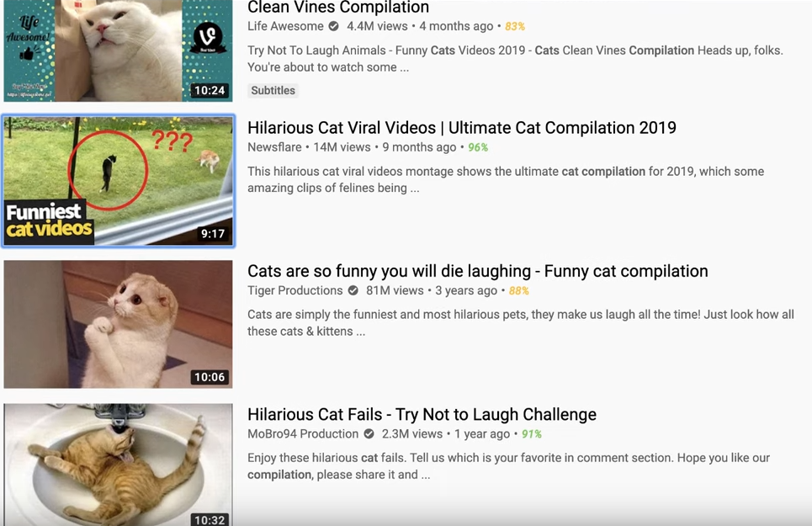Viewport: 812px width, 526px height.
Task: Click the Subtitles badge
Action: [x=273, y=91]
